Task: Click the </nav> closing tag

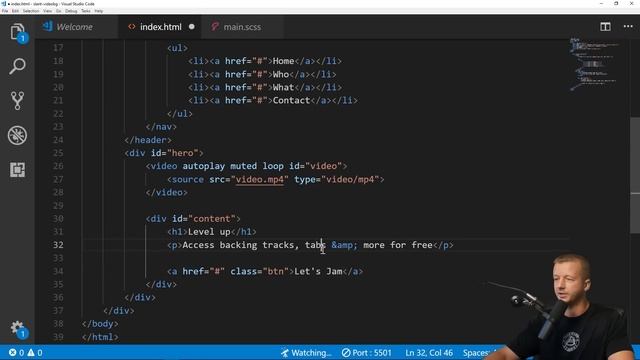Action: [x=161, y=127]
